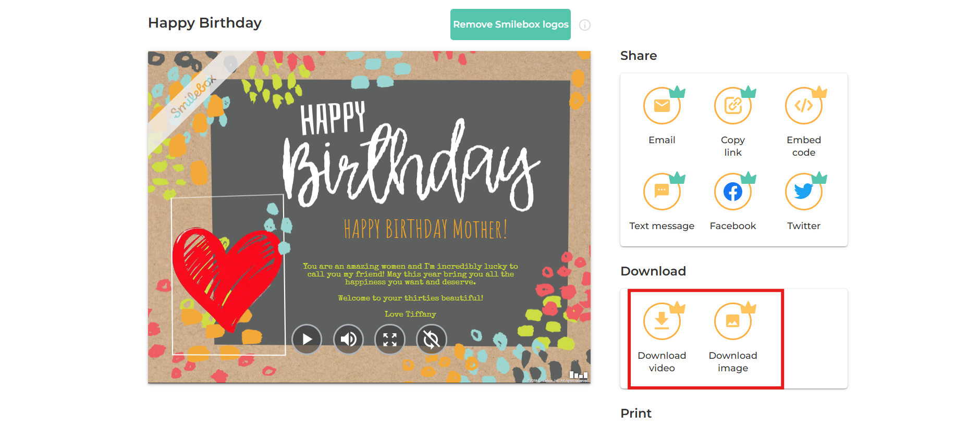Click the Happy Birthday card preview image
Screen dimensions: 980x427
coord(369,217)
